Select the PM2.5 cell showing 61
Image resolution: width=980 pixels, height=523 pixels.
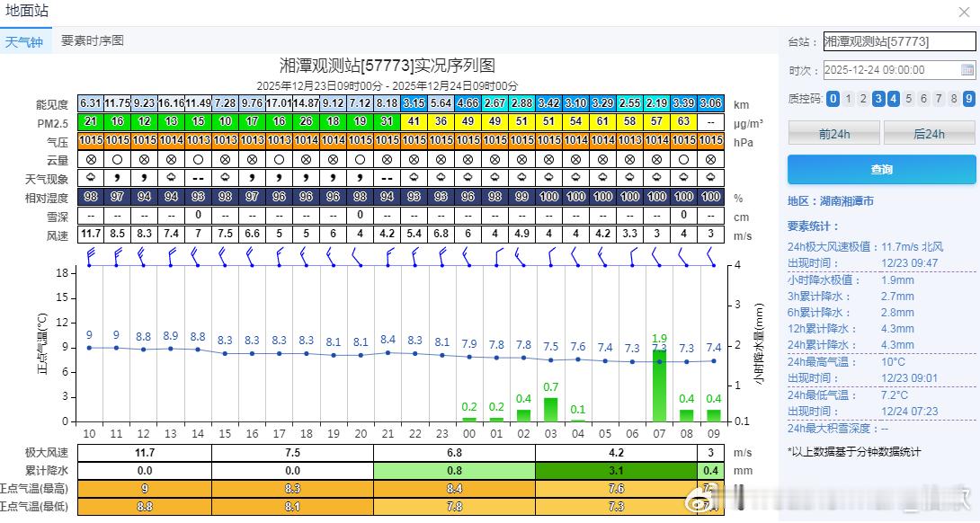602,121
